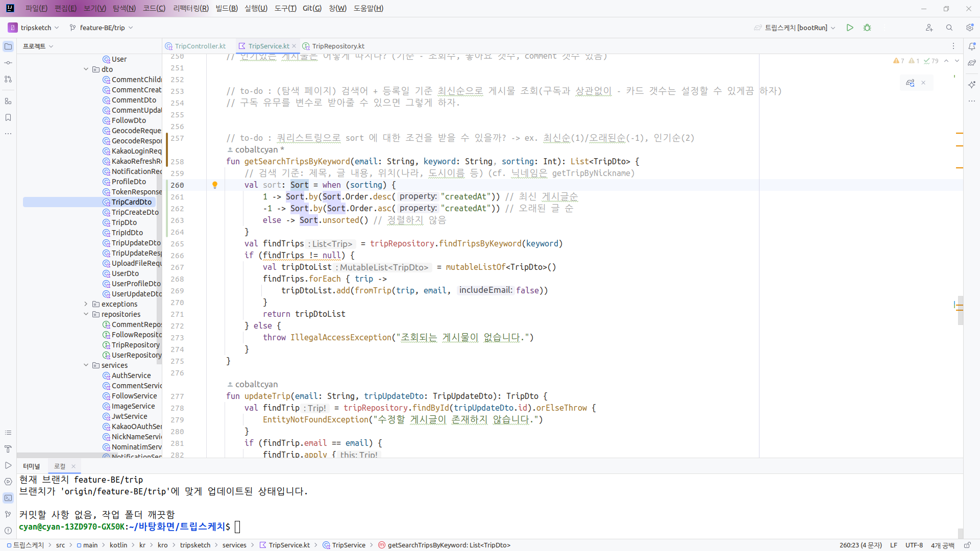Toggle the read-only lock icon in the status bar

point(967,545)
